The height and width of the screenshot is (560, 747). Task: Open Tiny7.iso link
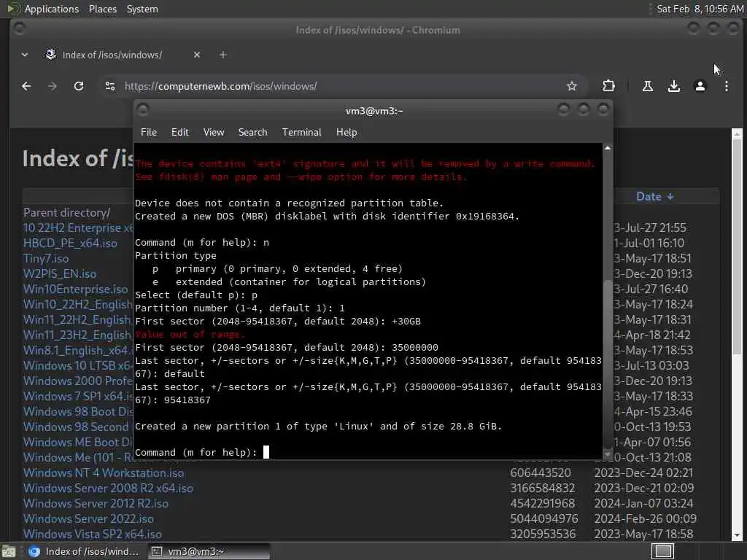click(x=46, y=258)
